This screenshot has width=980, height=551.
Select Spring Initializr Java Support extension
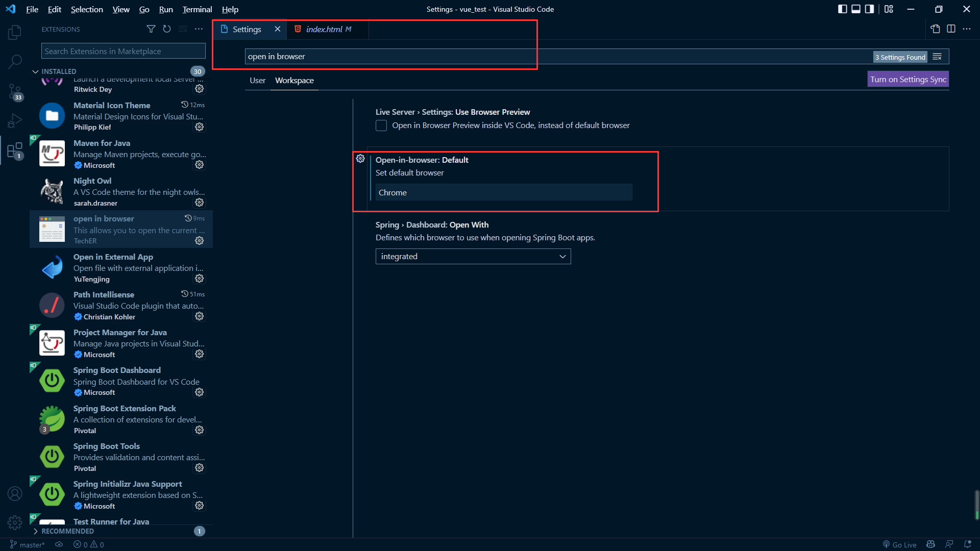121,494
